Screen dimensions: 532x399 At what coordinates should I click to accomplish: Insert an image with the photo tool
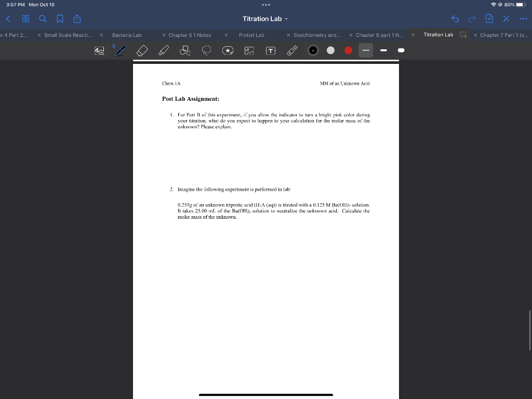tap(250, 50)
